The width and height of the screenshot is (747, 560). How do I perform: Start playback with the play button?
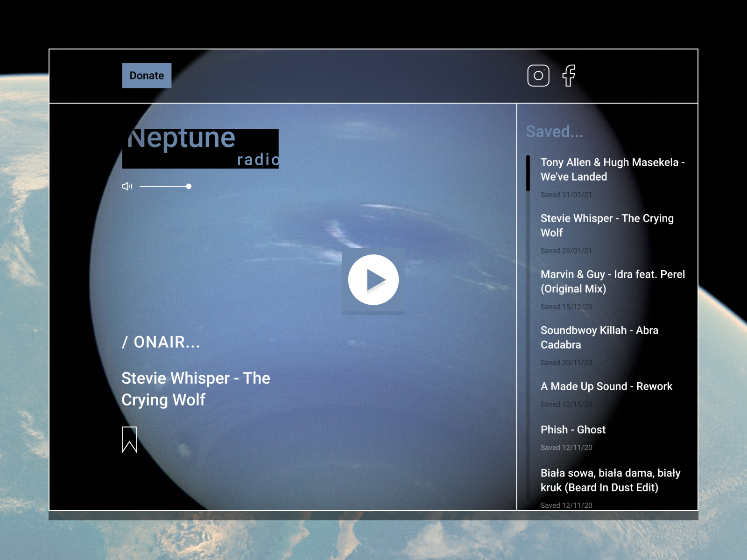(373, 280)
